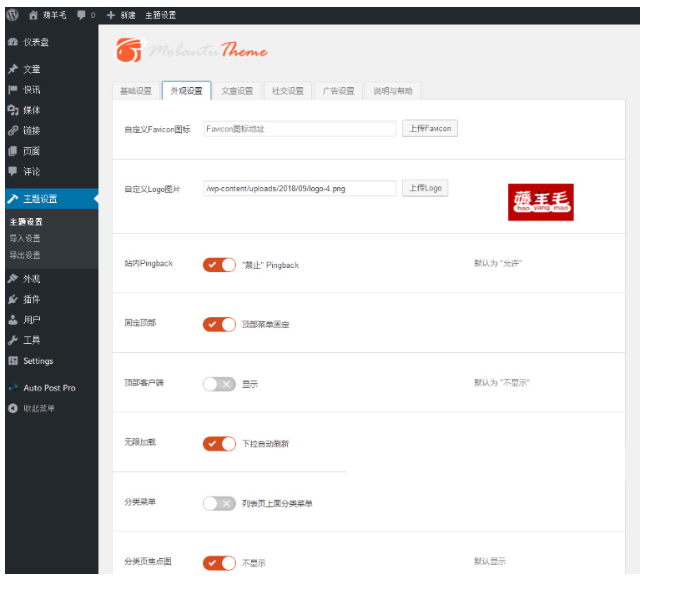Screen dimensions: 674x590
Task: Open Auto Post Pro in sidebar
Action: [x=48, y=387]
